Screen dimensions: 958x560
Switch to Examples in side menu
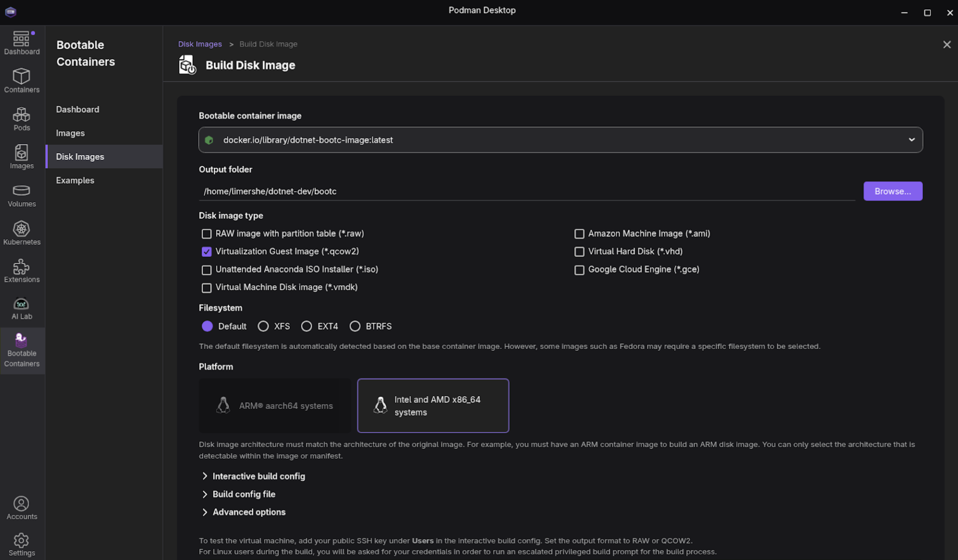[75, 181]
